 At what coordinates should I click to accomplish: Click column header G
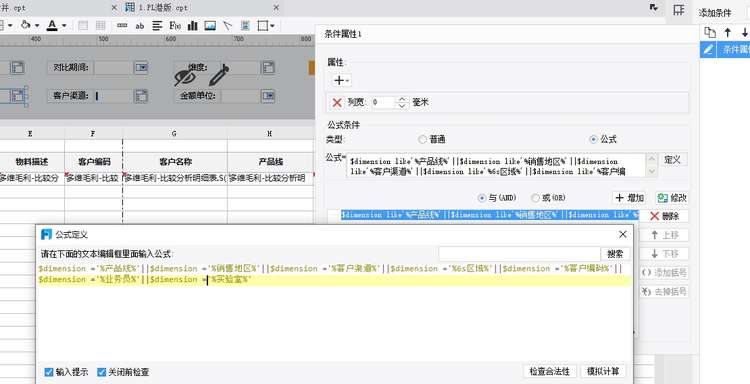pos(175,133)
